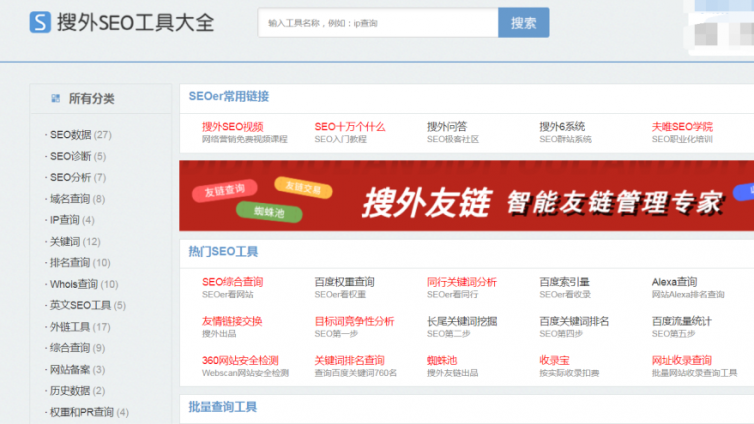This screenshot has width=754, height=424.
Task: Click the 友链查询 tag on banner
Action: pos(225,190)
